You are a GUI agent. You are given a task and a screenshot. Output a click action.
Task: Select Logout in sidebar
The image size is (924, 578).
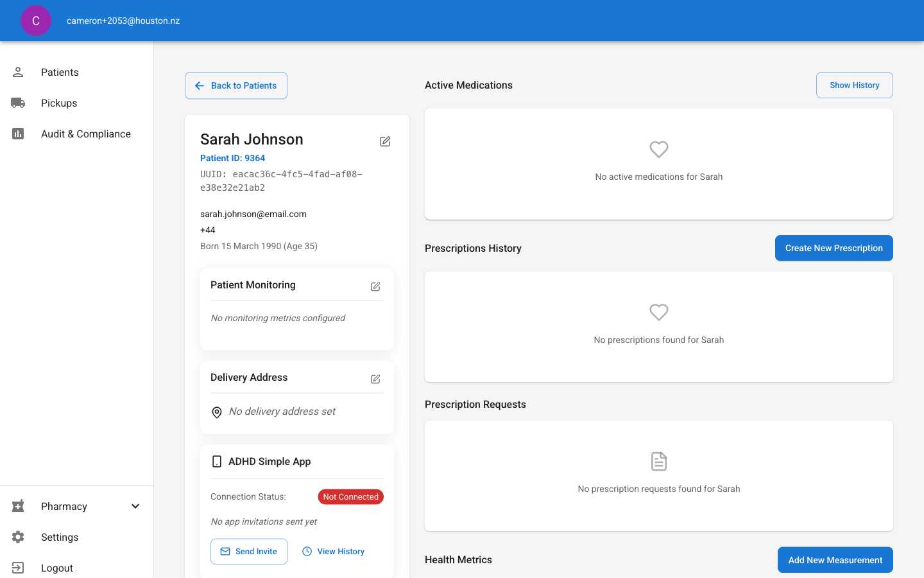[77, 568]
